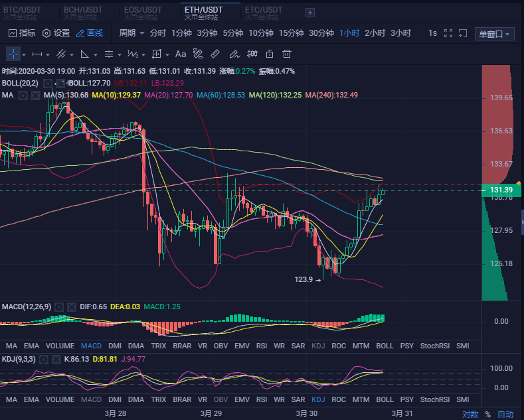
Task: Click the pattern drawing tool icon
Action: pos(198,54)
